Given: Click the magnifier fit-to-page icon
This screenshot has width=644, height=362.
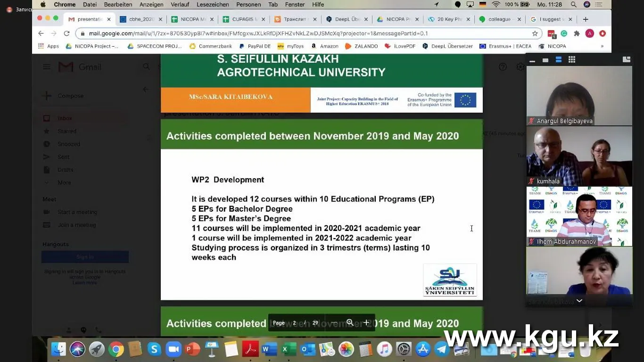Looking at the screenshot, I should click(350, 323).
